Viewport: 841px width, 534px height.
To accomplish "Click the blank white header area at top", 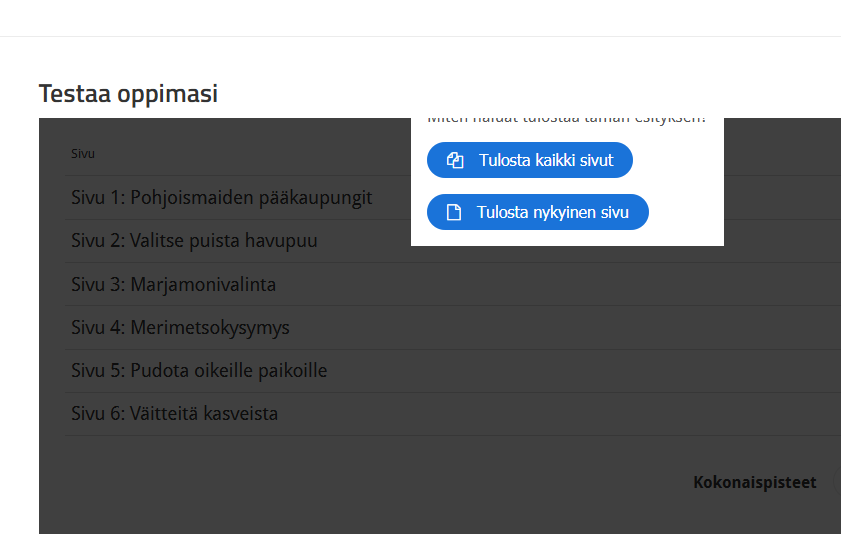I will click(420, 18).
